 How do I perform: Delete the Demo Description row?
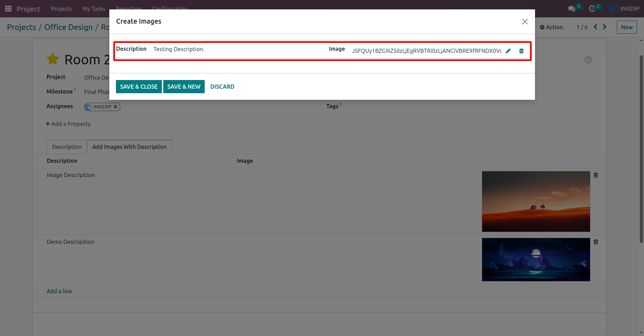(596, 242)
